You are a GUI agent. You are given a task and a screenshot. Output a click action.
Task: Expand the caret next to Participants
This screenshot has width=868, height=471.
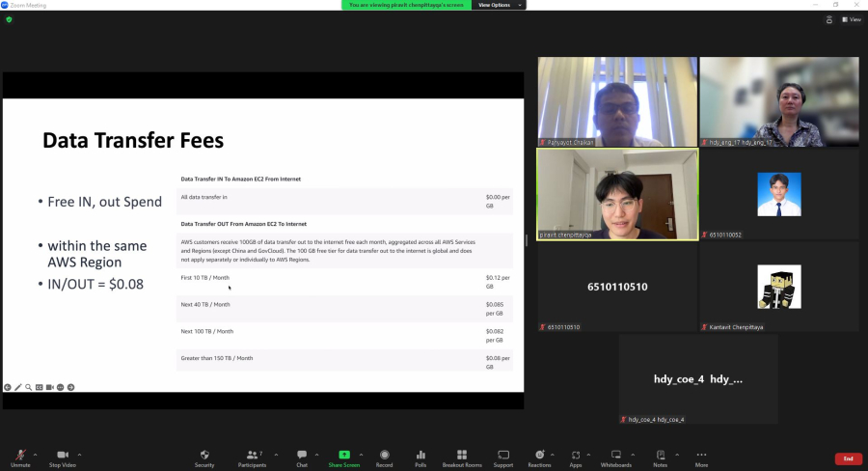[275, 454]
